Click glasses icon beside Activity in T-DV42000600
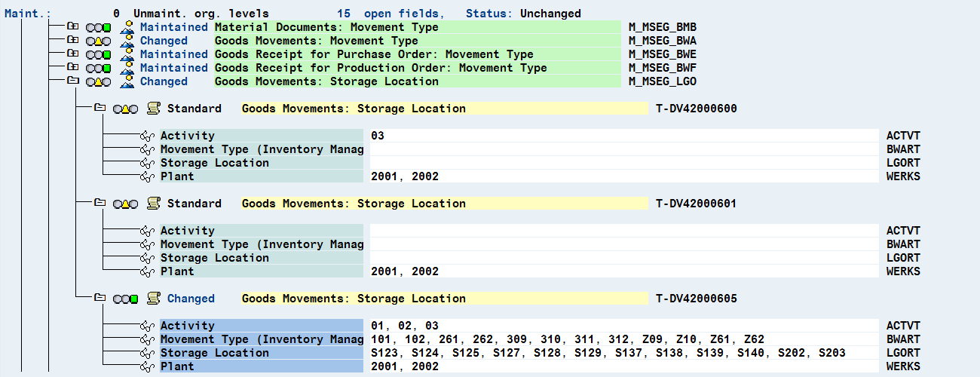Image resolution: width=980 pixels, height=377 pixels. pyautogui.click(x=147, y=136)
